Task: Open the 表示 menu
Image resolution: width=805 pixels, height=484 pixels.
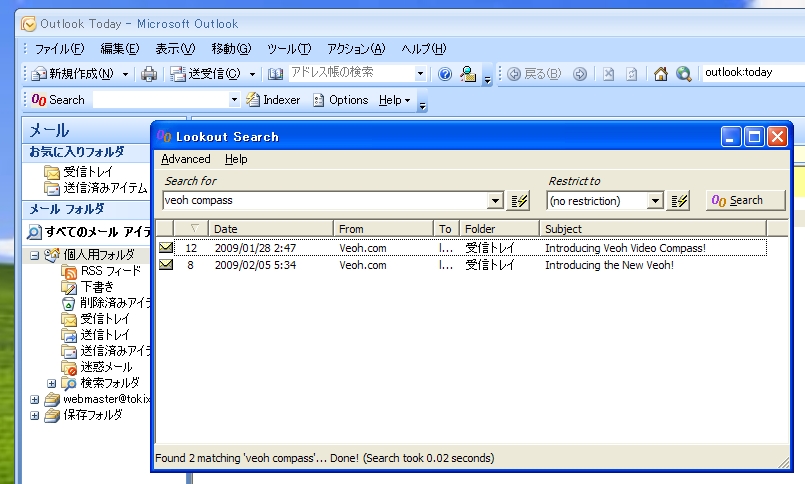Action: click(175, 49)
